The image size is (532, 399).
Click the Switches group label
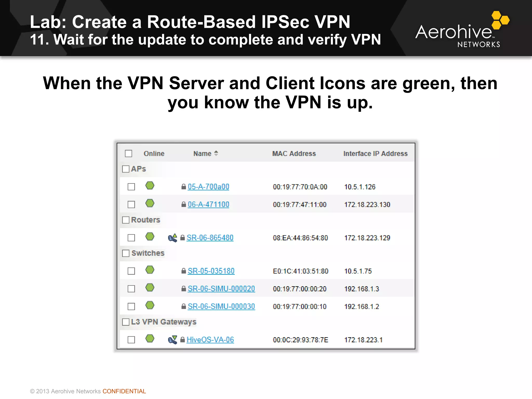pyautogui.click(x=148, y=253)
